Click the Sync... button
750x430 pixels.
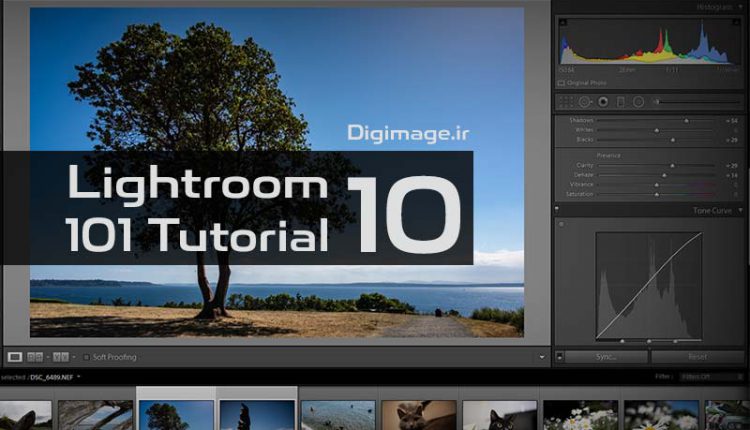(x=606, y=356)
